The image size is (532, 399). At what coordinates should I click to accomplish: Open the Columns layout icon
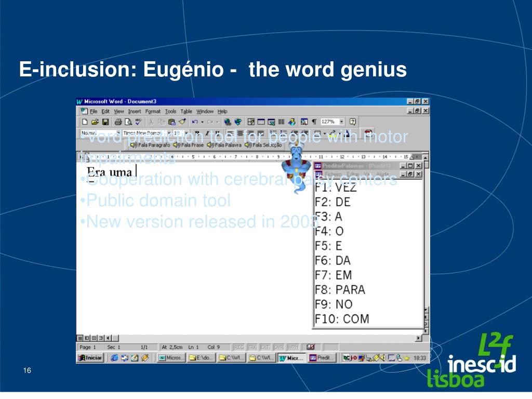point(281,122)
